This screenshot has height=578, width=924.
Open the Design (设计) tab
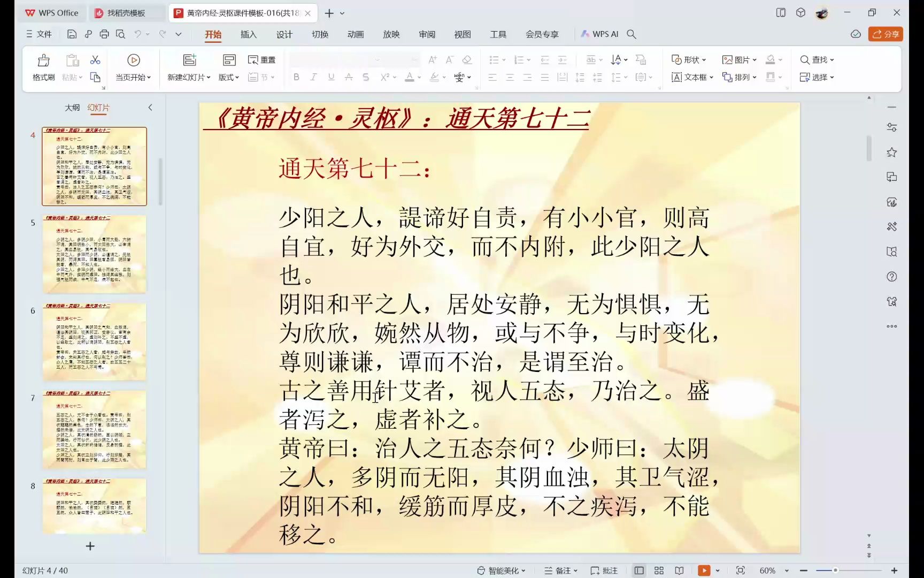[284, 34]
